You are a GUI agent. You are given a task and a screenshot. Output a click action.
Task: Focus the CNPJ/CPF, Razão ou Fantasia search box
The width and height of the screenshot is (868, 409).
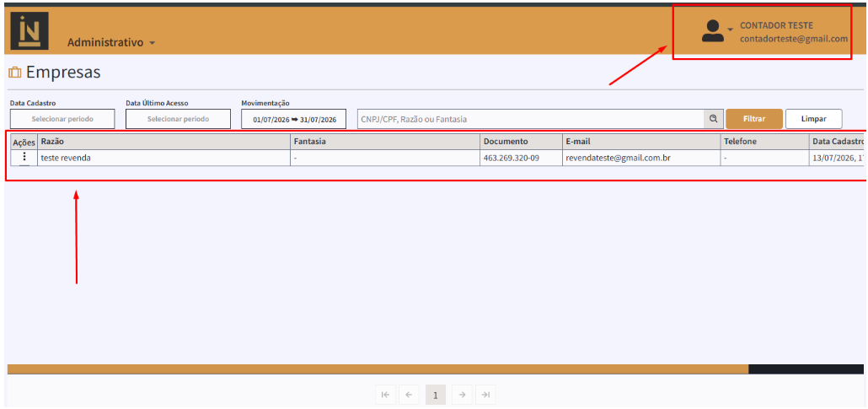(x=530, y=119)
